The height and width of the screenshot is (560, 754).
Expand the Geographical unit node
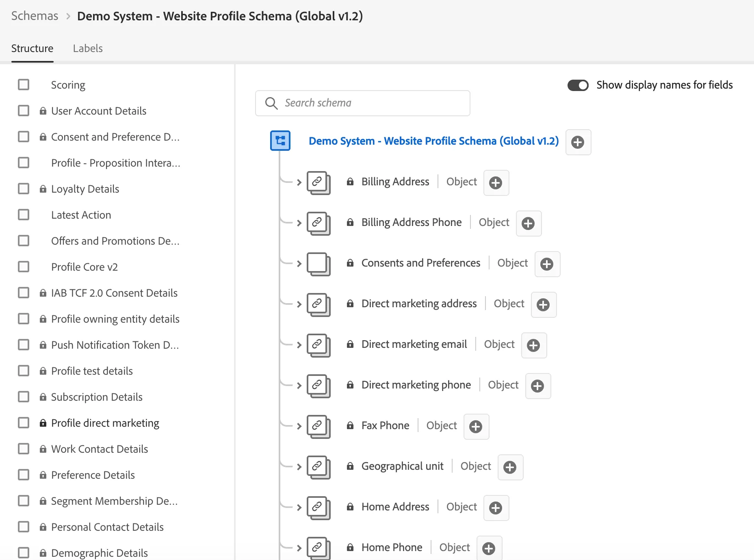(x=299, y=467)
